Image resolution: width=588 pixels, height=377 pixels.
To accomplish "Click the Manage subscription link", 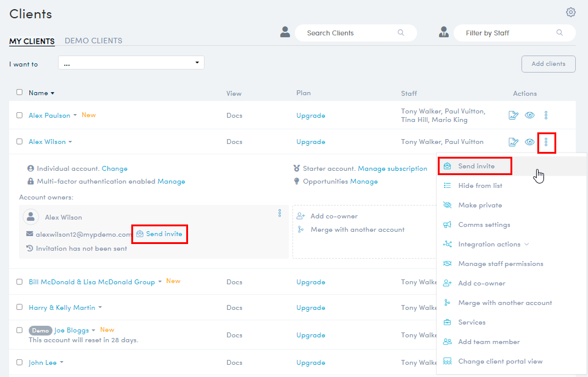I will click(393, 169).
